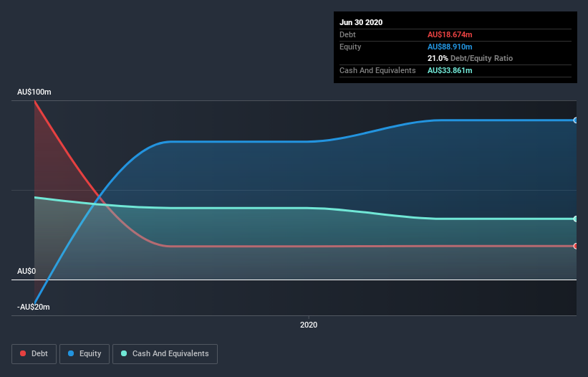588x377 pixels.
Task: Click the Jun 30 2020 tooltip date
Action: pos(361,22)
